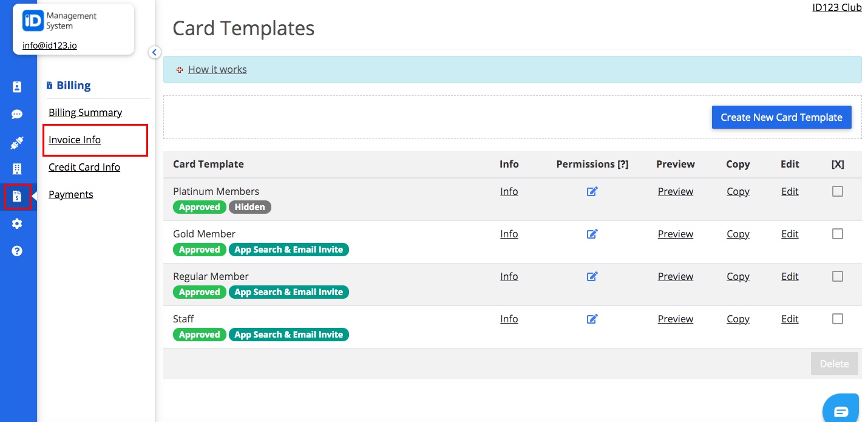Collapse the Billing sidebar panel
This screenshot has width=868, height=422.
point(155,52)
